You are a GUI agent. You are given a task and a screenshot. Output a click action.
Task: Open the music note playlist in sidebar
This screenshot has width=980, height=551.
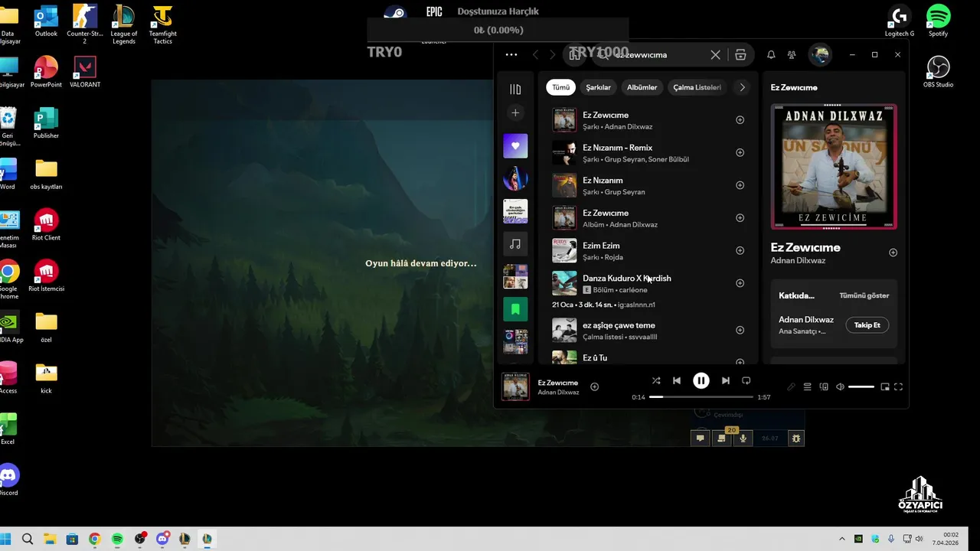pos(515,244)
